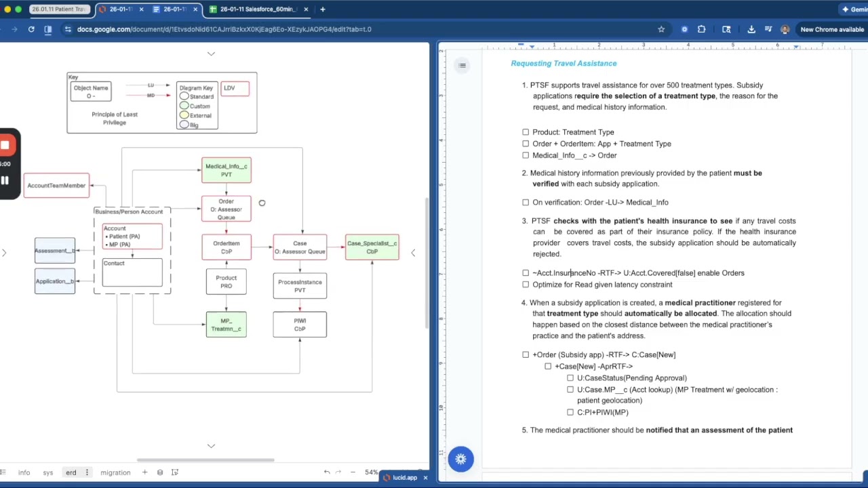Close the Lucid browser tab
This screenshot has height=488, width=868.
(141, 9)
